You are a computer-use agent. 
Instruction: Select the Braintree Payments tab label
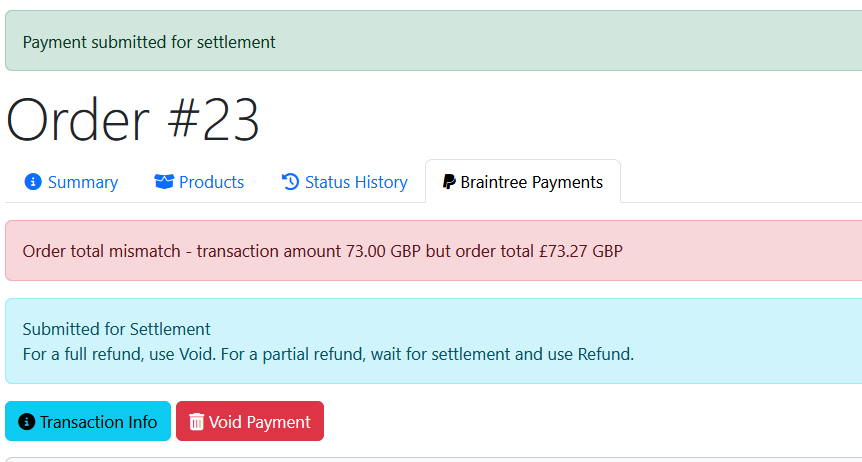532,182
